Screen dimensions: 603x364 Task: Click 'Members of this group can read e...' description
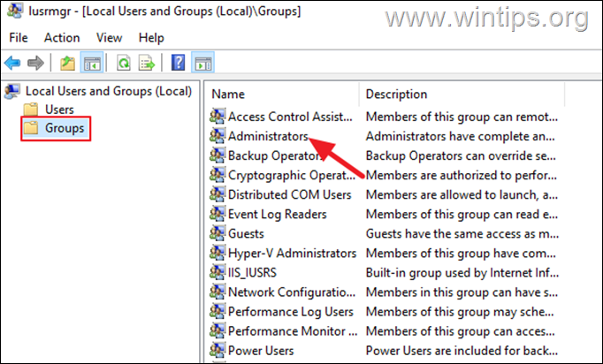[x=462, y=214]
